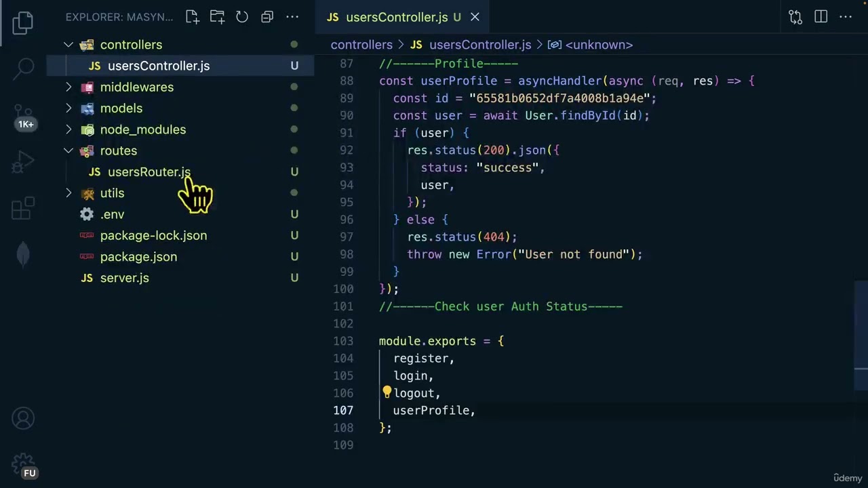Click on the user id string on line 89
Screen dimensions: 868x488
click(559, 98)
